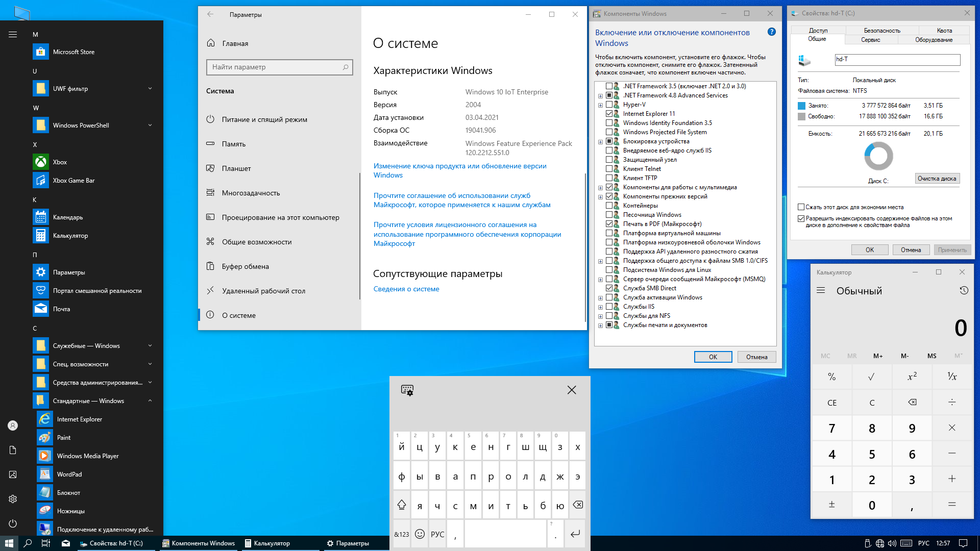Open Оборудование tab
The height and width of the screenshot is (551, 980).
point(934,40)
